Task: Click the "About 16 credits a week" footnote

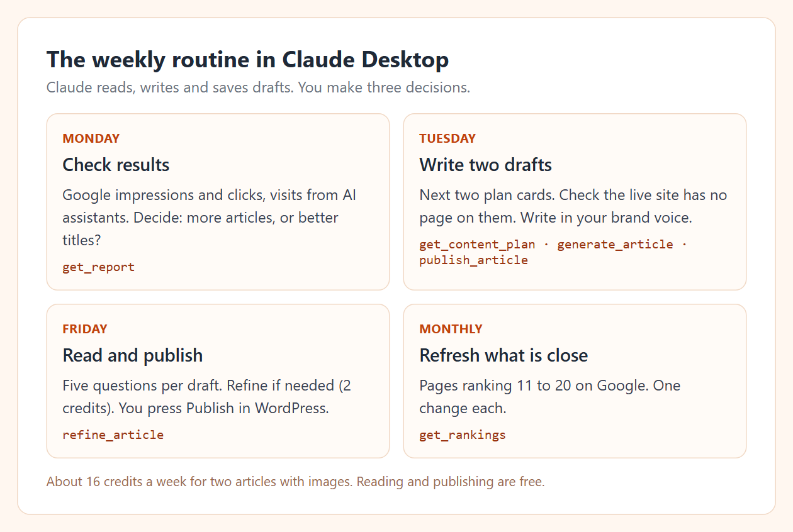Action: (295, 482)
